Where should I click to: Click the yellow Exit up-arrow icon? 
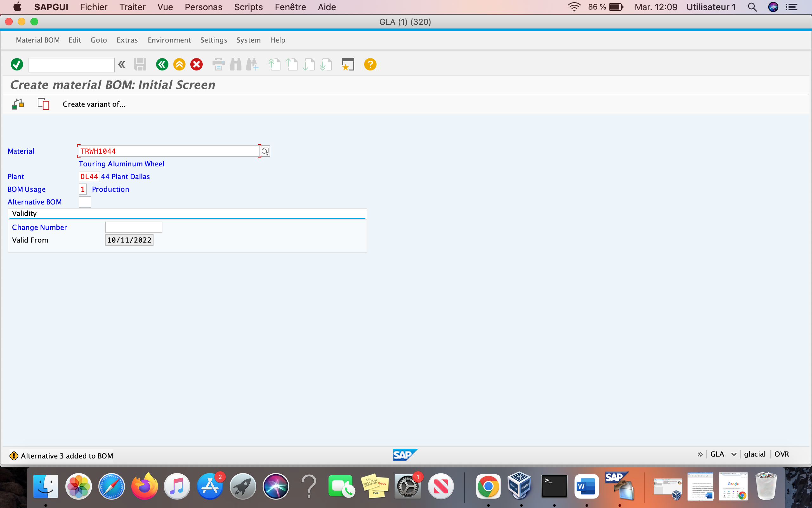click(180, 64)
